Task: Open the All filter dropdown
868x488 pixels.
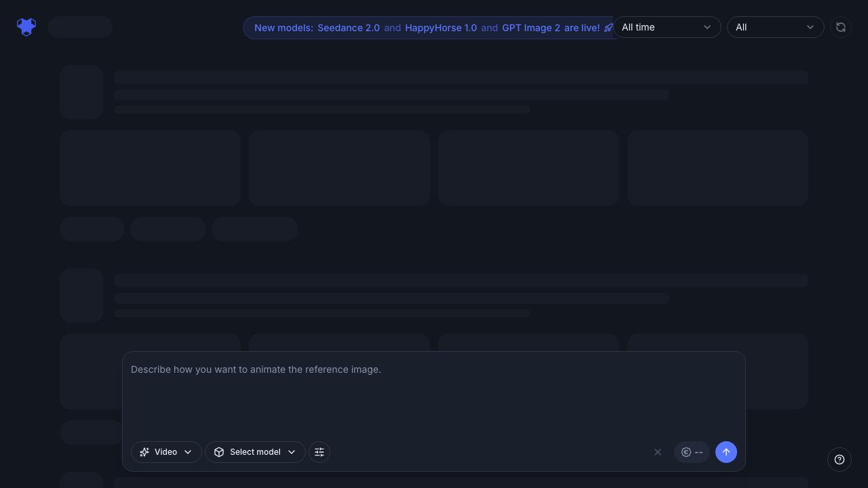Action: tap(775, 27)
